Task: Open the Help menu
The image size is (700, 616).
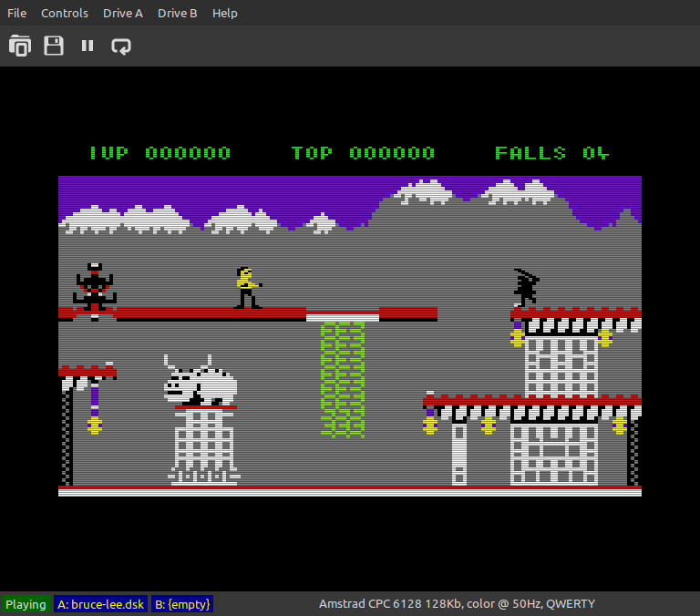Action: coord(224,14)
